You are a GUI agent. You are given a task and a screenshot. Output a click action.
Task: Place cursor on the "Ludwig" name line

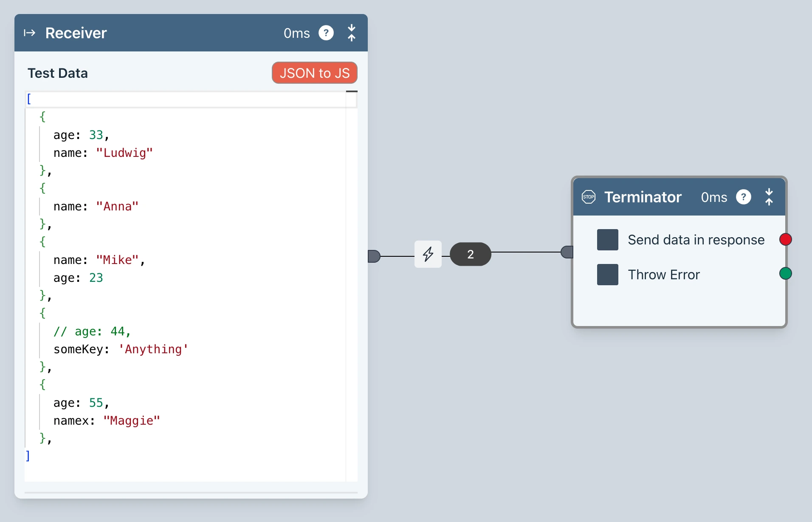[x=124, y=153]
